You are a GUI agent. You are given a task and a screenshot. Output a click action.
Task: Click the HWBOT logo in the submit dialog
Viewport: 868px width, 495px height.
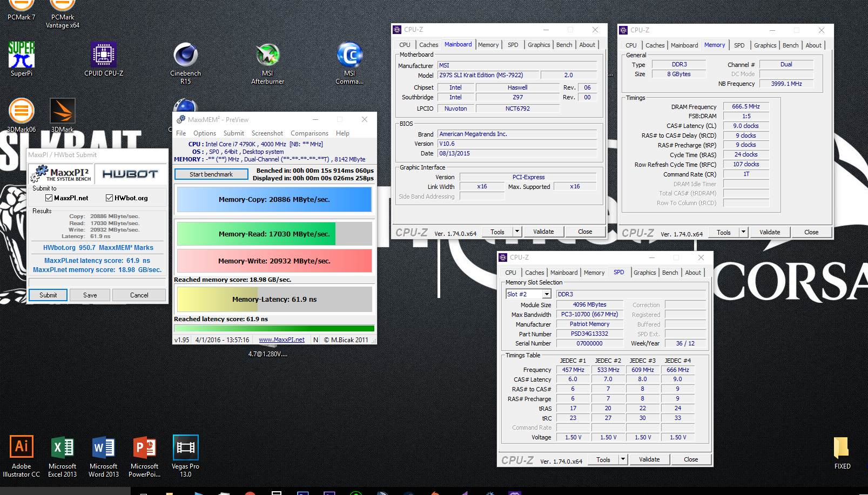[130, 174]
